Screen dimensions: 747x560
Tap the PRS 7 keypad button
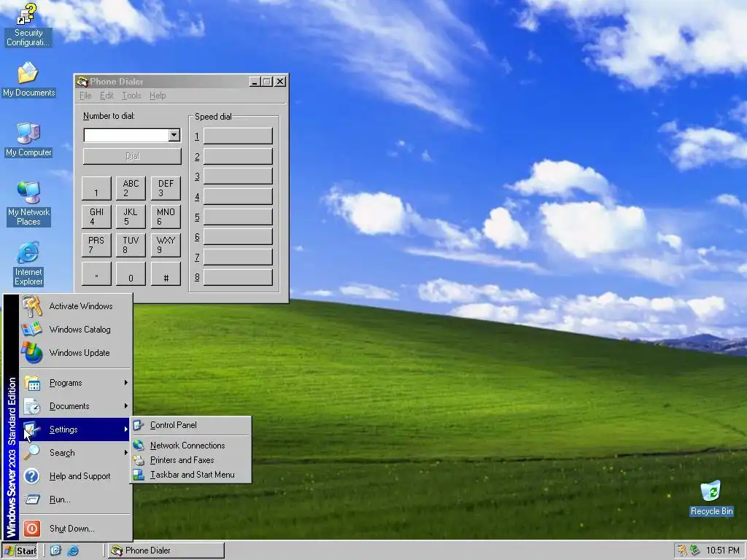(96, 245)
